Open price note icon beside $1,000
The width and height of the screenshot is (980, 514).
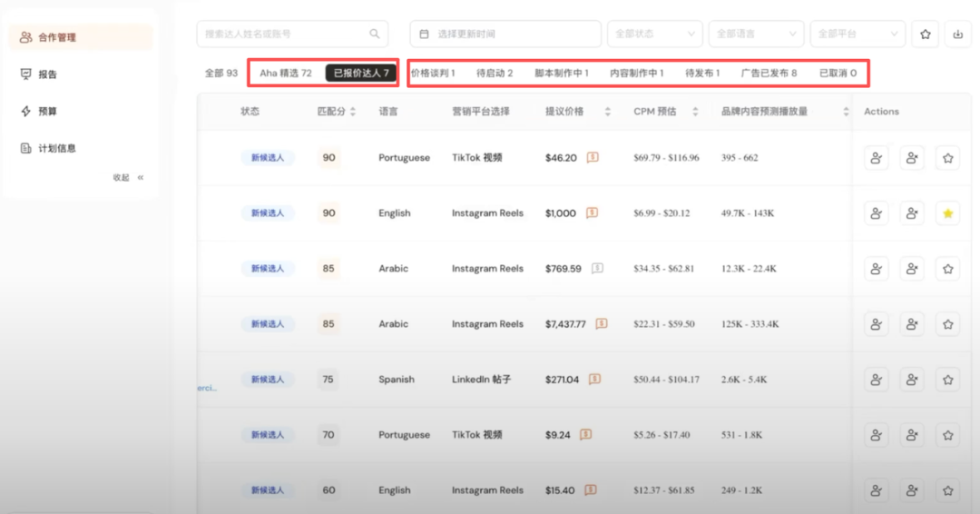[592, 213]
